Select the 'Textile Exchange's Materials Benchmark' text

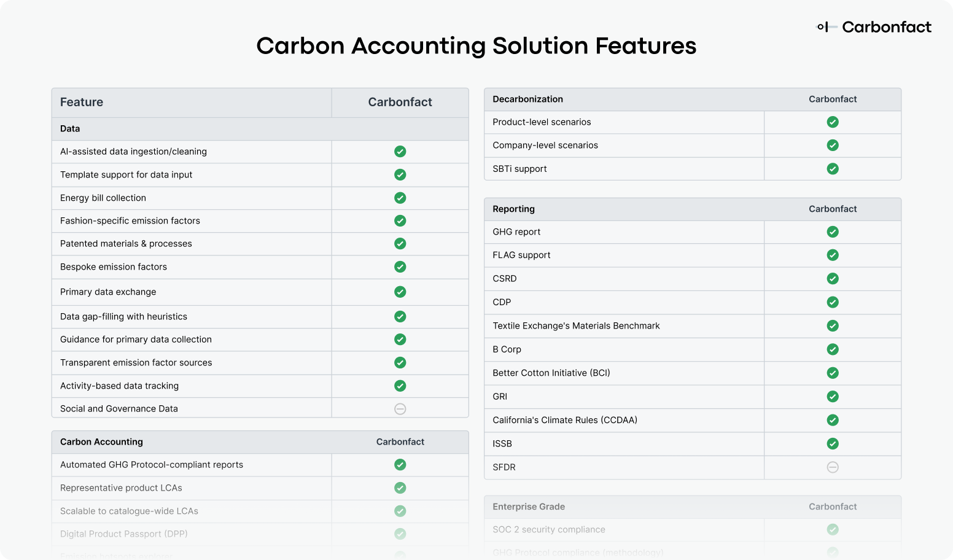576,326
